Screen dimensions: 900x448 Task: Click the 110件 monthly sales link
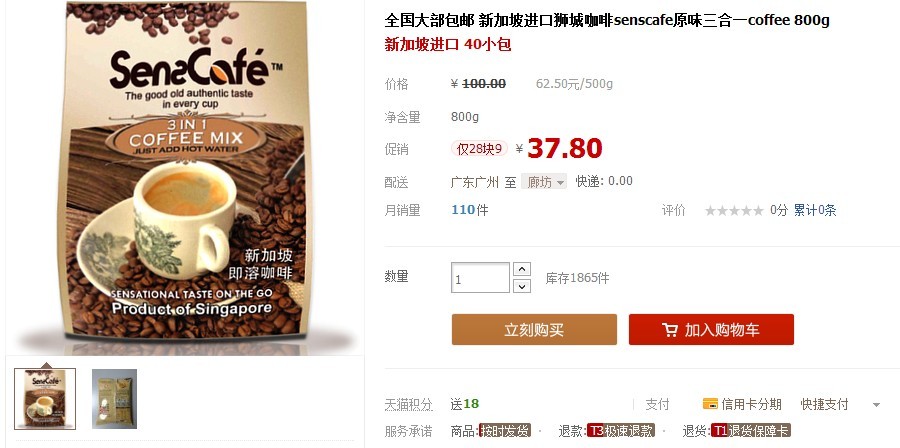[x=470, y=210]
